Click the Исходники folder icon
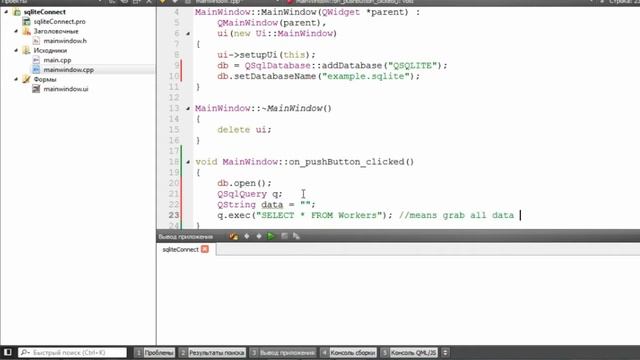640x360 pixels. pyautogui.click(x=27, y=50)
